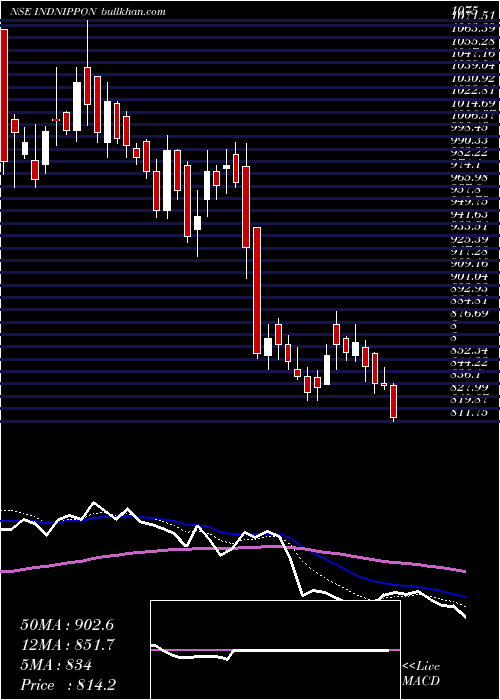Viewport: 500px width, 700px height.
Task: Click the bullkhan.com site label
Action: (x=131, y=12)
